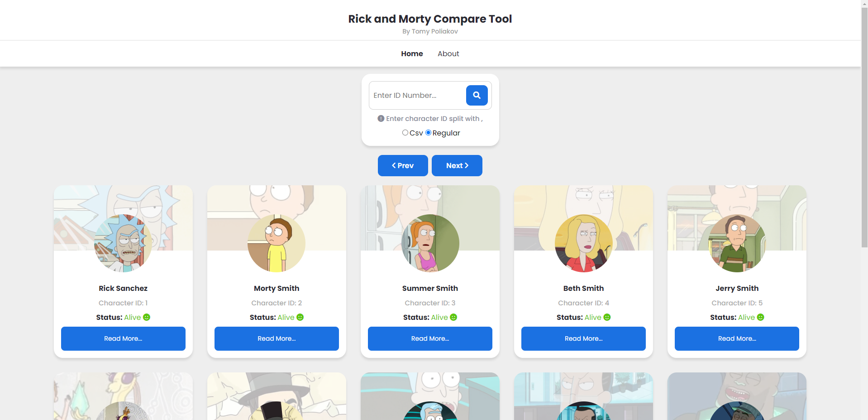Open Read More for Beth Smith
The height and width of the screenshot is (420, 868).
tap(583, 338)
